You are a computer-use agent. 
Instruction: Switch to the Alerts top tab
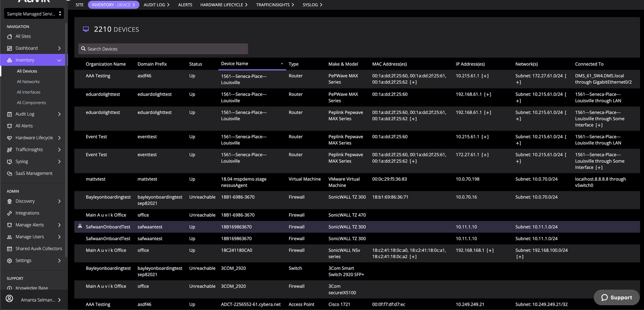click(x=185, y=5)
